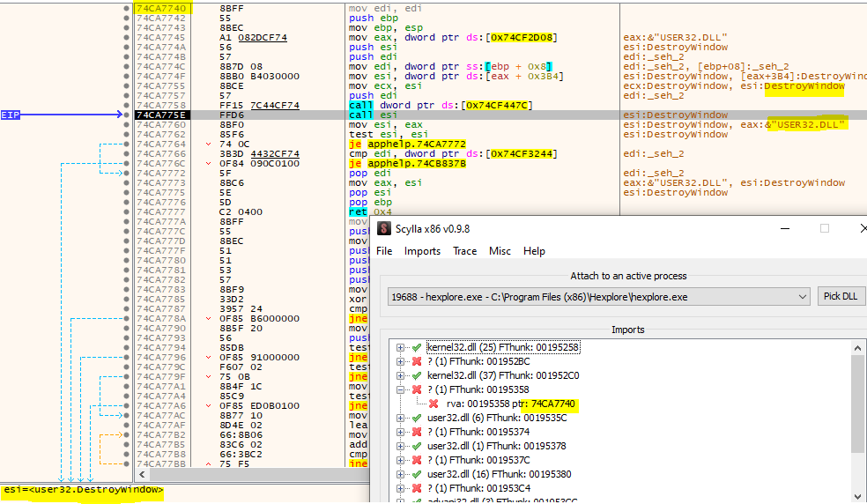The image size is (867, 504).
Task: Click red X icon beside FThunk 001952BC
Action: [417, 361]
